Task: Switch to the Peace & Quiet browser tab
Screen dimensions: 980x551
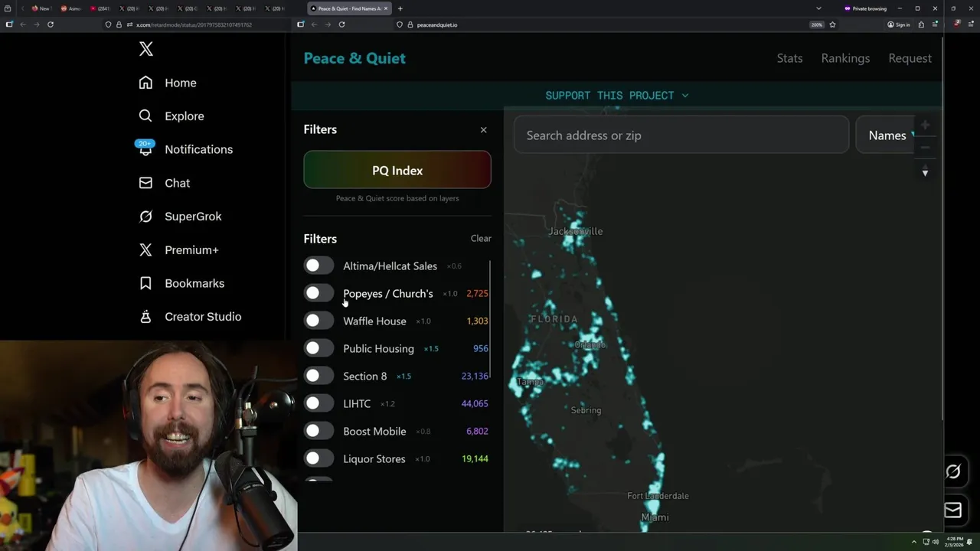Action: 349,8
